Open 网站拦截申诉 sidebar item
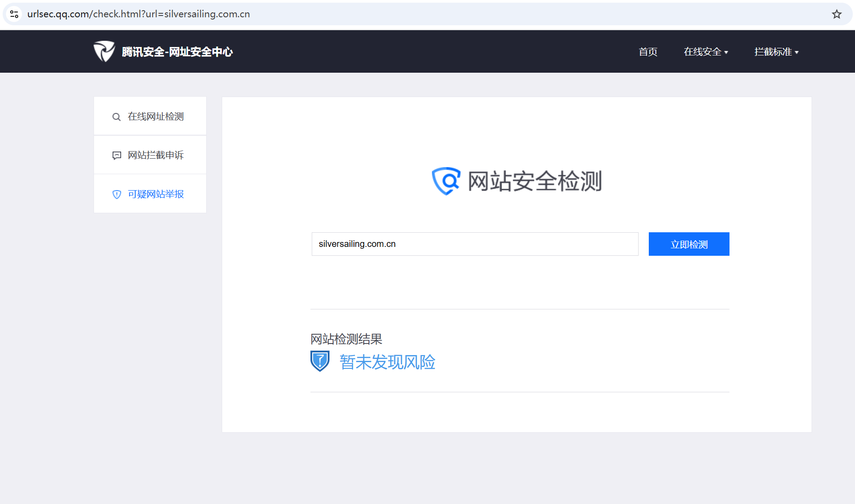Image resolution: width=855 pixels, height=504 pixels. coord(155,155)
